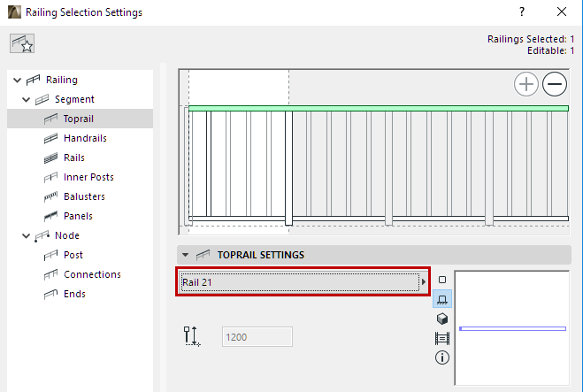
Task: Open the Balusters settings page
Action: (84, 196)
